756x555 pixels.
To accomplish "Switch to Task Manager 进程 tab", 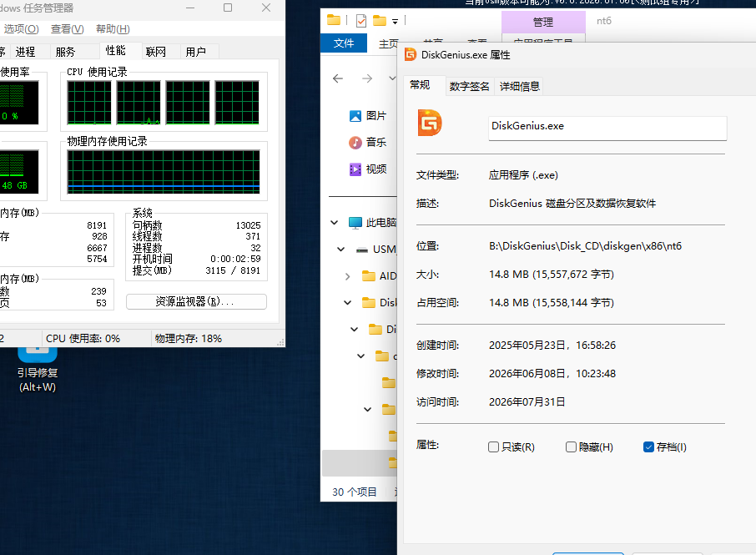I will coord(25,52).
